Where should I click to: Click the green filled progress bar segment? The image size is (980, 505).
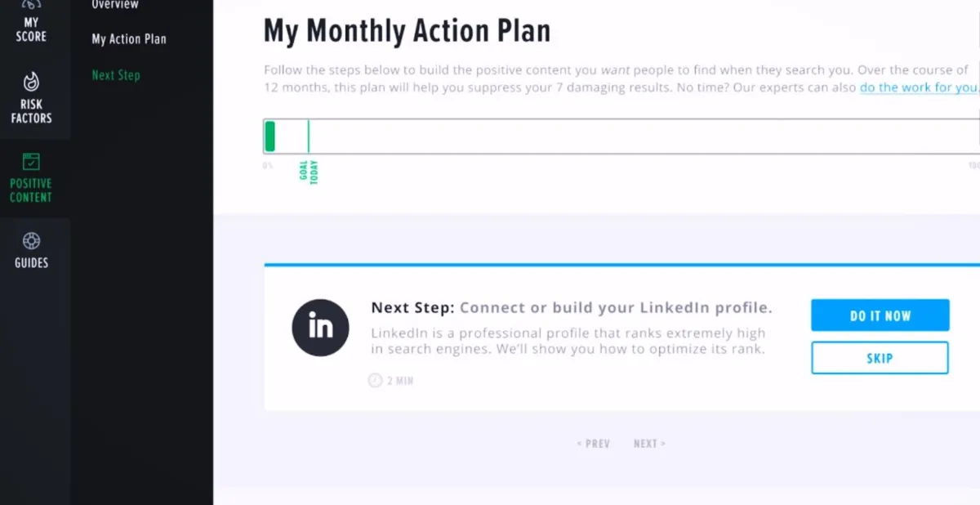(x=270, y=136)
